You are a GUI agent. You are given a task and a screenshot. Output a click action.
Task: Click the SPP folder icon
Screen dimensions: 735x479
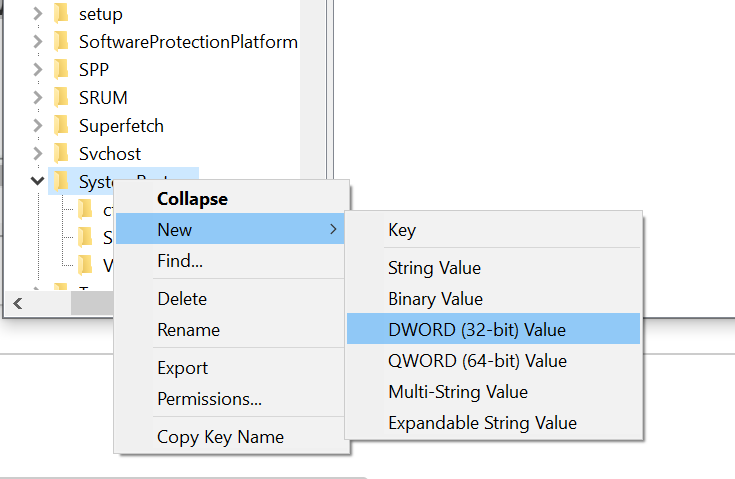(x=61, y=70)
